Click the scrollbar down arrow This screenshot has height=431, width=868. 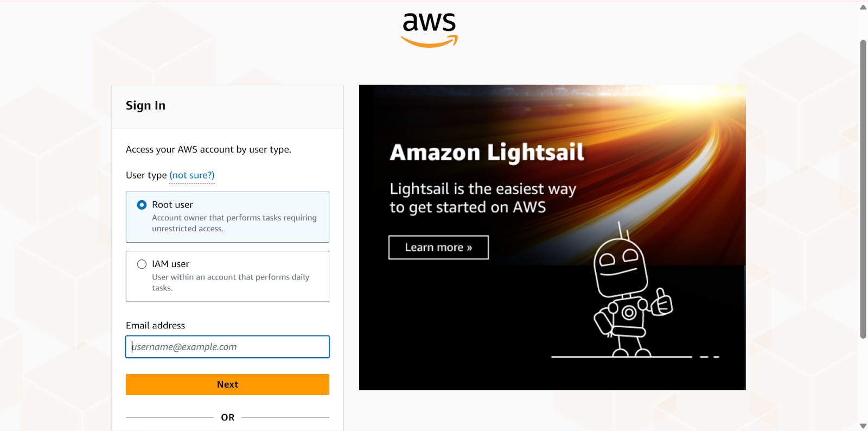862,424
